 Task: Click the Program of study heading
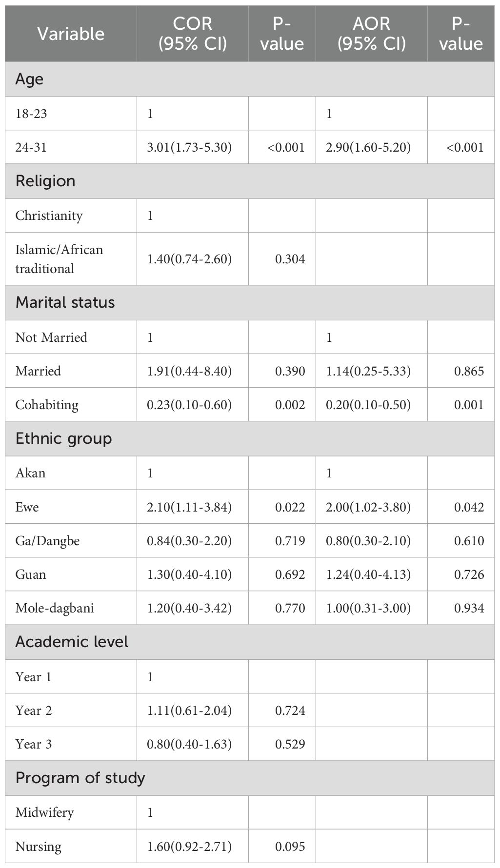click(x=80, y=777)
